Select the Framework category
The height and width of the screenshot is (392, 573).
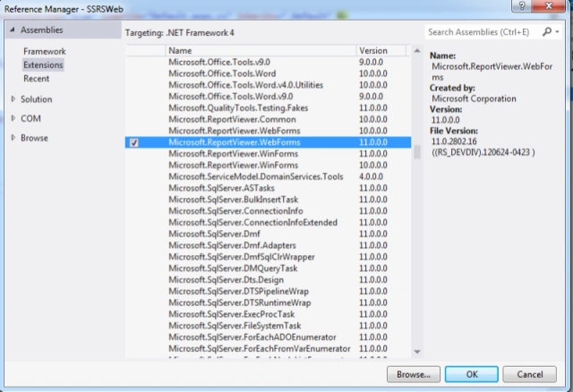pos(45,51)
